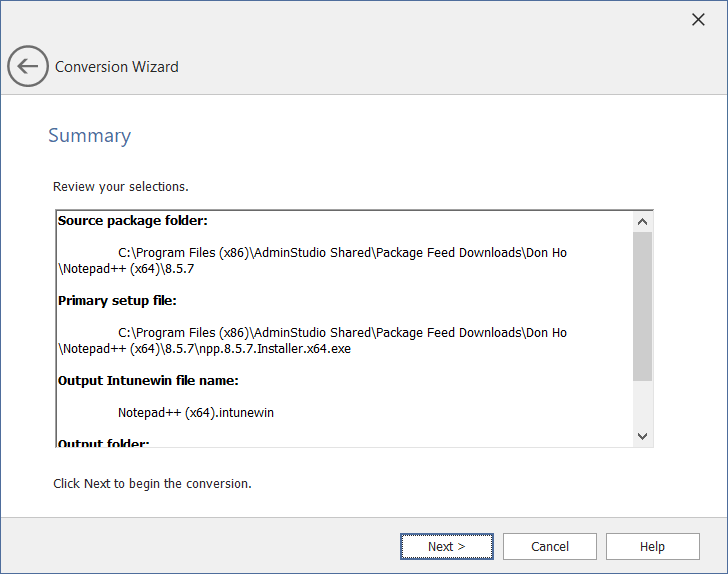Click the 'Review your selections.' label

(x=120, y=186)
